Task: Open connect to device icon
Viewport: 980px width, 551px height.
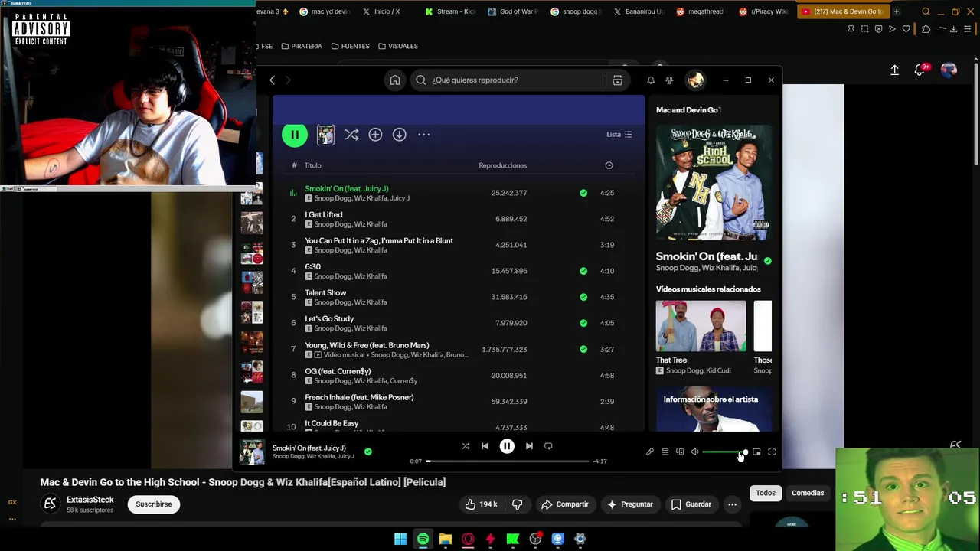Action: coord(680,452)
